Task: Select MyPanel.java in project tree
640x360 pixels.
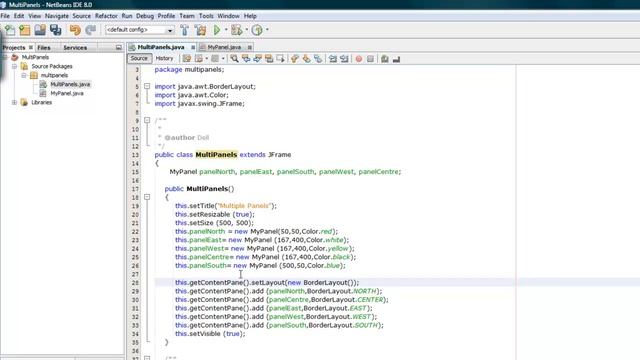Action: (67, 93)
